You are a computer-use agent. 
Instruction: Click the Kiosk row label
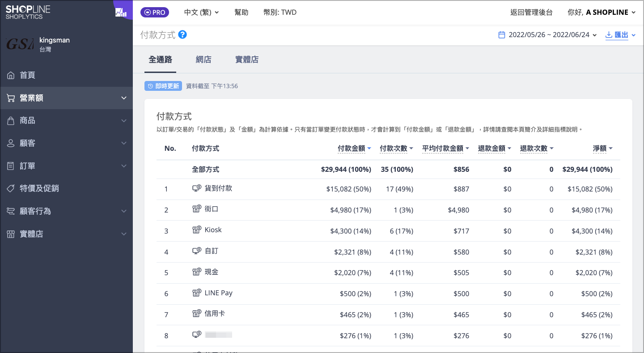(213, 230)
